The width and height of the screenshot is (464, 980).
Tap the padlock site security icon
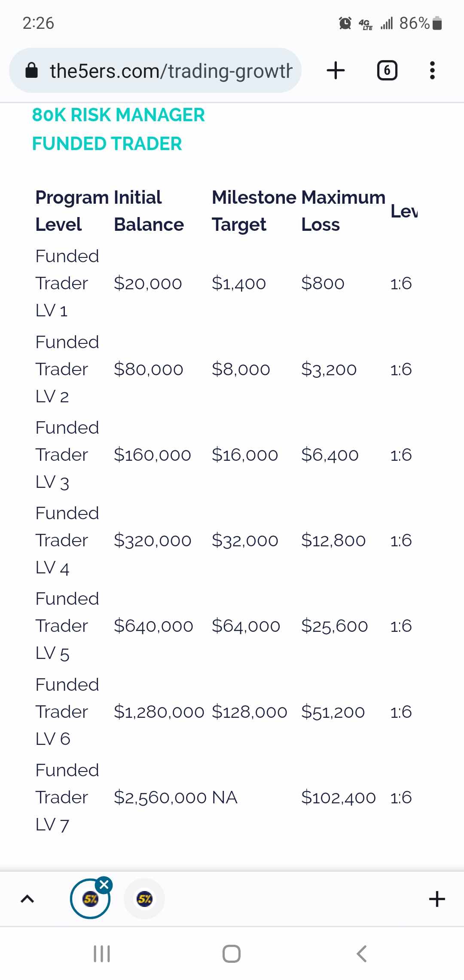pos(32,70)
